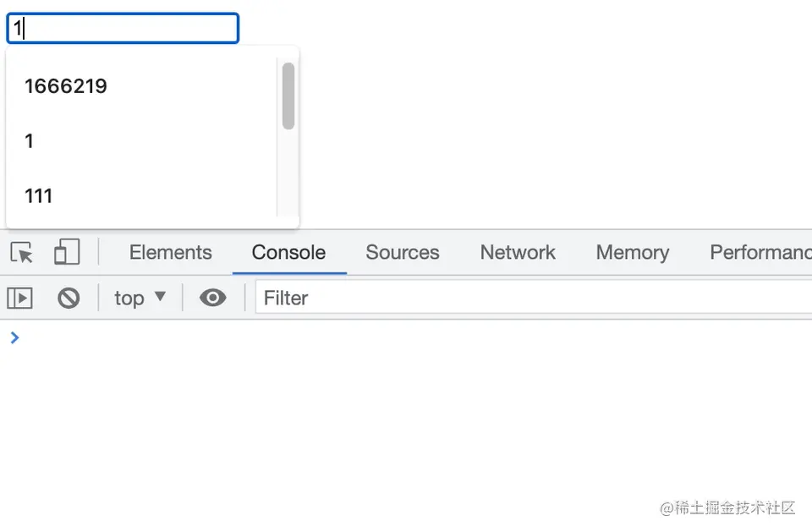Open the Memory tab
The height and width of the screenshot is (532, 812).
click(633, 252)
